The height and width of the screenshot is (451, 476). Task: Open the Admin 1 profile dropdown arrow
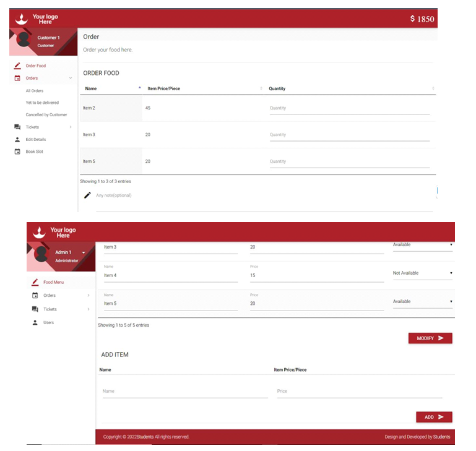(84, 252)
